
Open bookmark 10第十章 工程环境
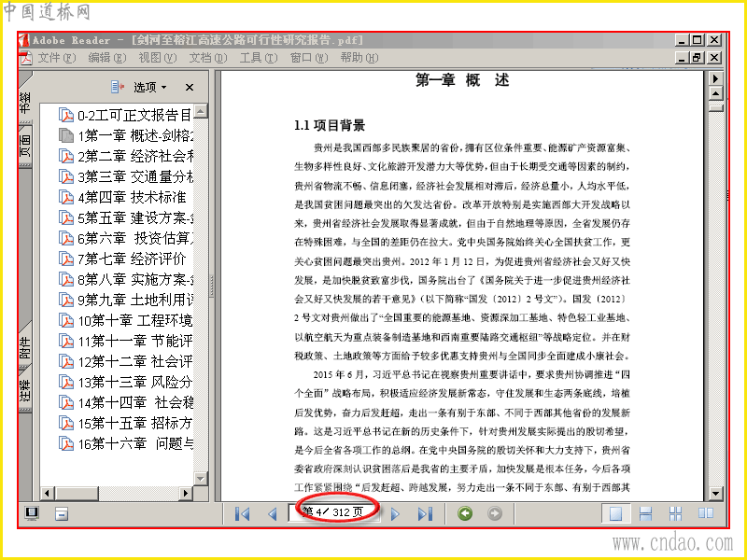coord(125,320)
